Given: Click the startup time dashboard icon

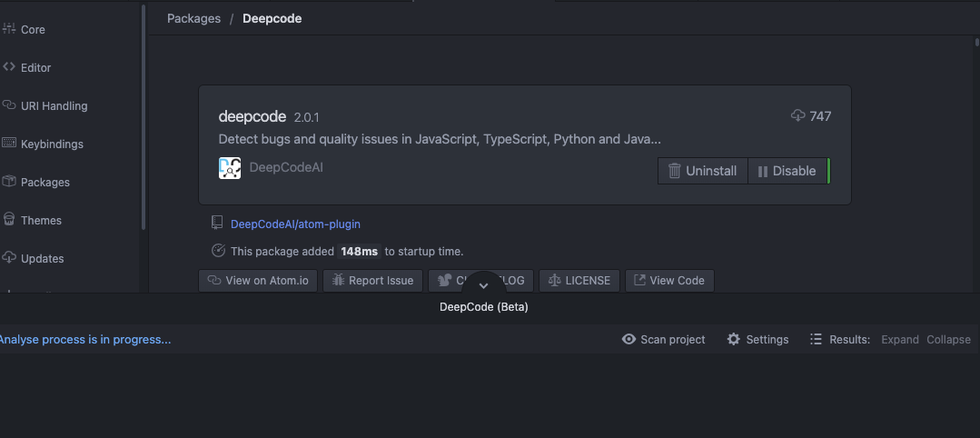Looking at the screenshot, I should tap(218, 251).
